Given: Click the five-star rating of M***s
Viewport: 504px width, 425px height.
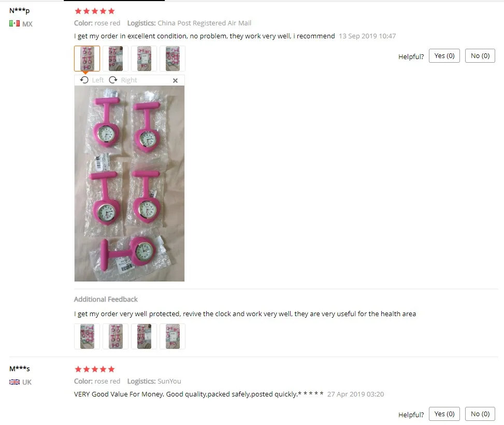Looking at the screenshot, I should pyautogui.click(x=94, y=370).
